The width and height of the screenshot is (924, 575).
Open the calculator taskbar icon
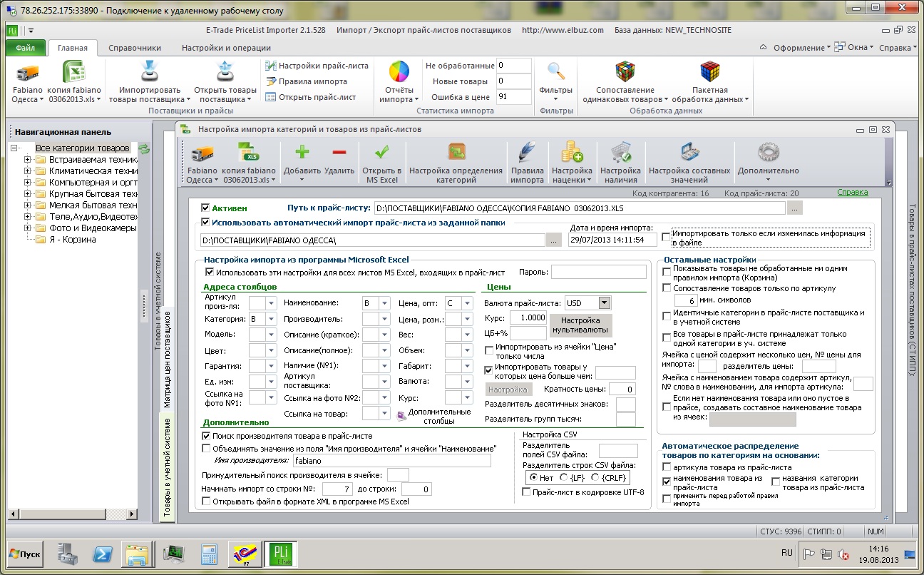[209, 554]
